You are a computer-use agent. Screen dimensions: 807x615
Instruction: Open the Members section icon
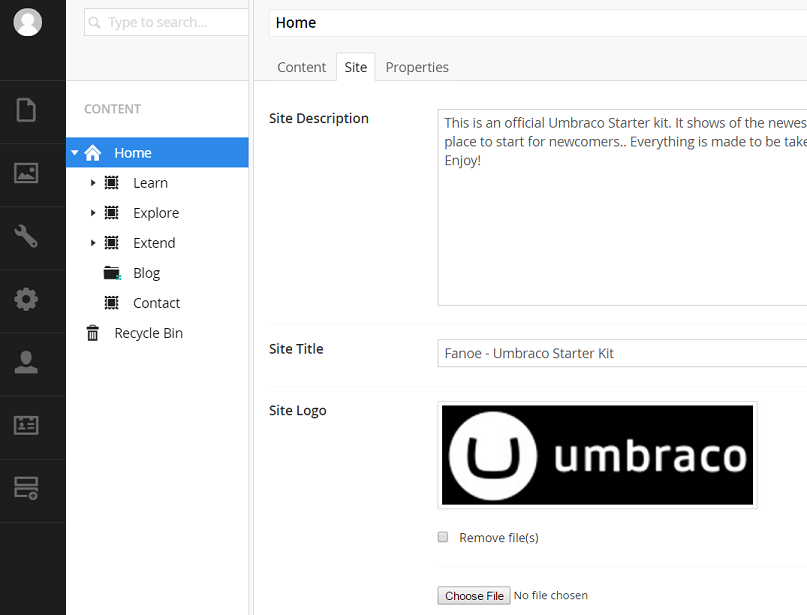[26, 425]
